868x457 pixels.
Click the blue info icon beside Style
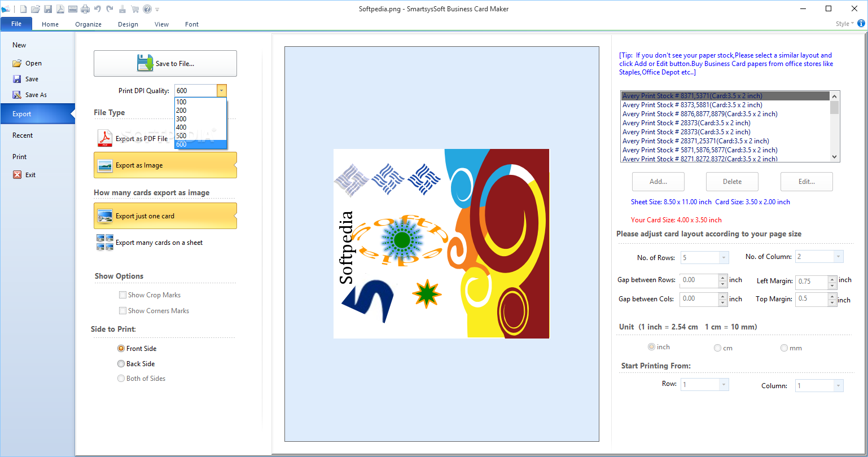pos(861,24)
